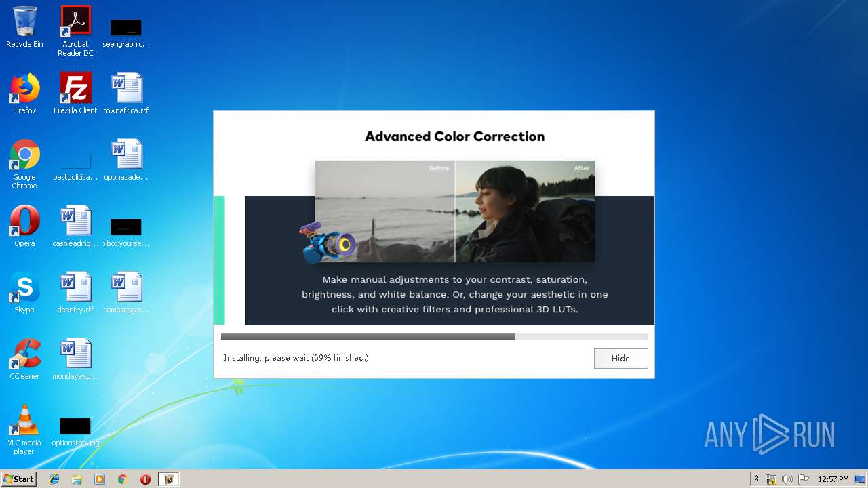The image size is (868, 488).
Task: Hide the installer window
Action: point(620,358)
